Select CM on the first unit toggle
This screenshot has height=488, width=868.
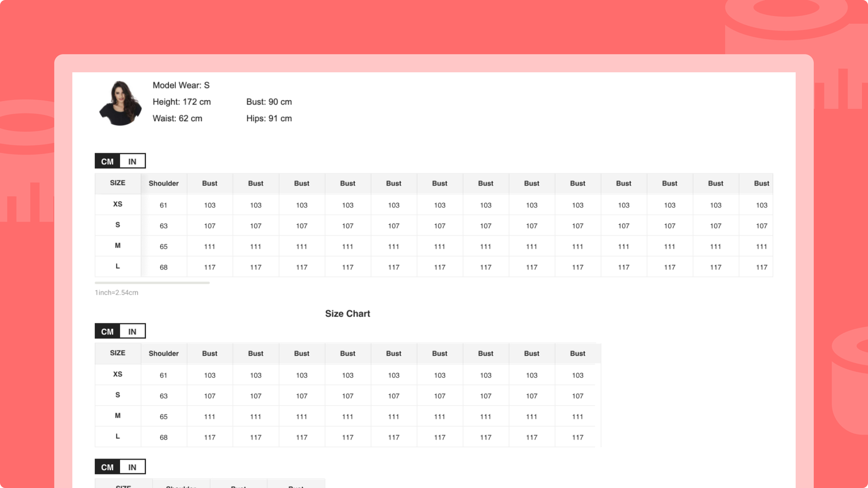(108, 161)
